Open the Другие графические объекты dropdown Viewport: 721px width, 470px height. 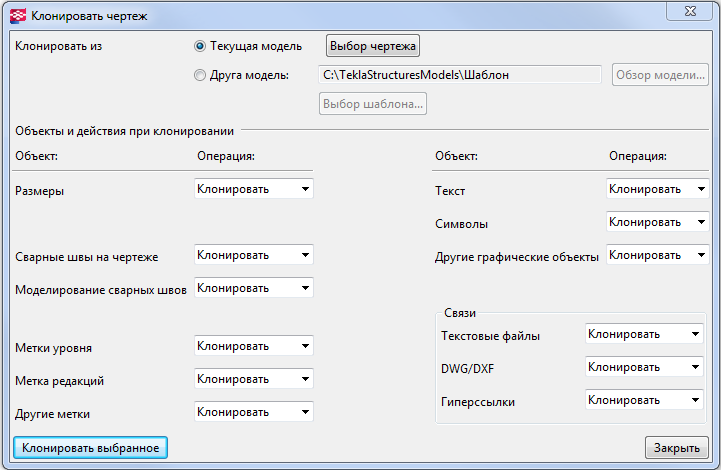click(657, 255)
